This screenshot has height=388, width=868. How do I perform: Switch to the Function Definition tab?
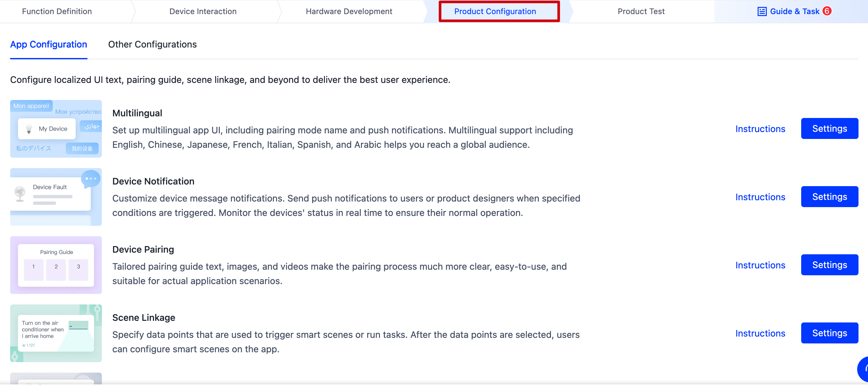[x=57, y=11]
